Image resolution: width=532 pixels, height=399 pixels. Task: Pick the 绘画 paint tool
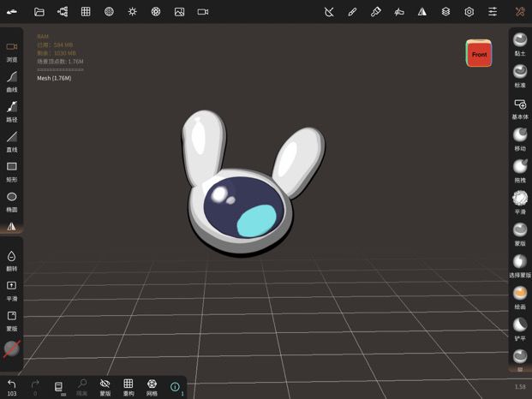tap(520, 297)
